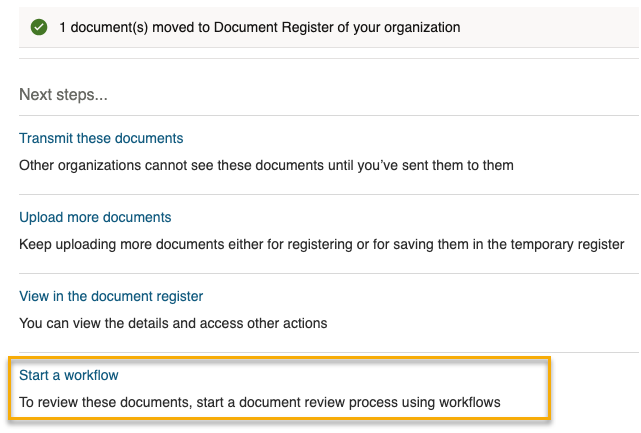Image resolution: width=641 pixels, height=433 pixels.
Task: Click the Next steps heading
Action: click(x=63, y=94)
